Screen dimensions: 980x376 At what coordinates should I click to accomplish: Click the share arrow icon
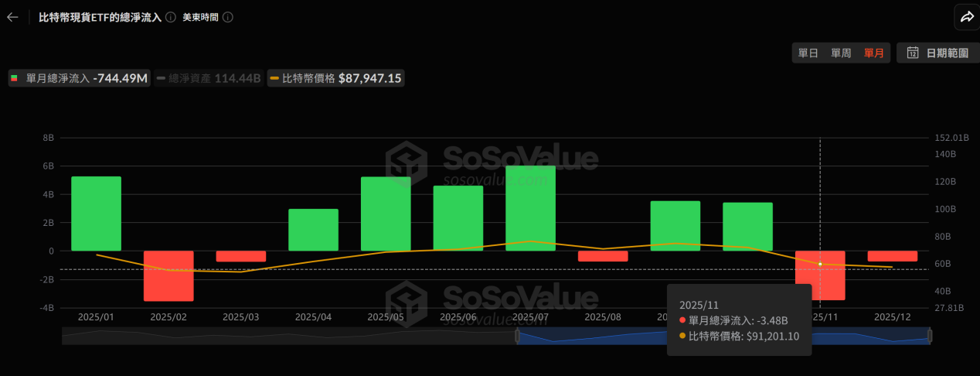966,16
